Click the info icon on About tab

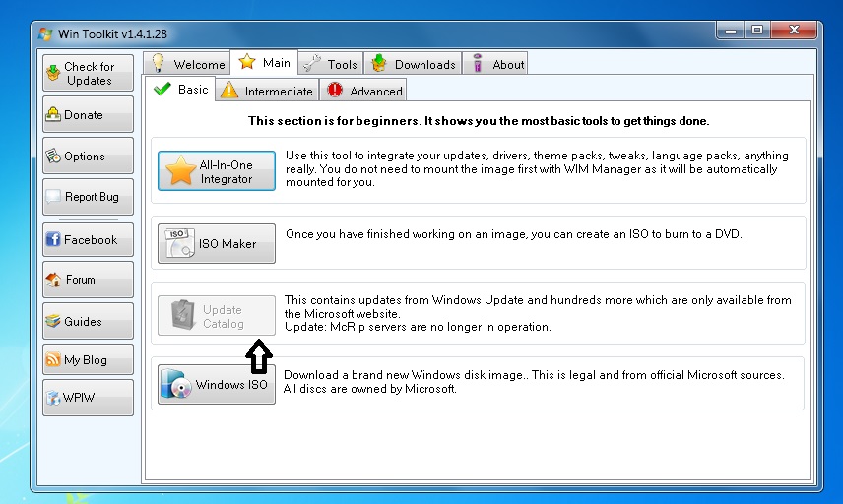[477, 63]
